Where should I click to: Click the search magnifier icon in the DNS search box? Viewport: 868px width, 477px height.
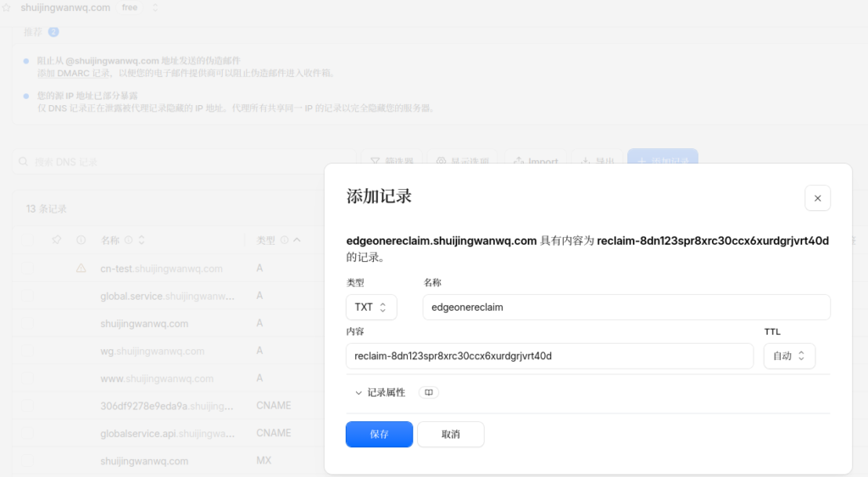pos(23,162)
